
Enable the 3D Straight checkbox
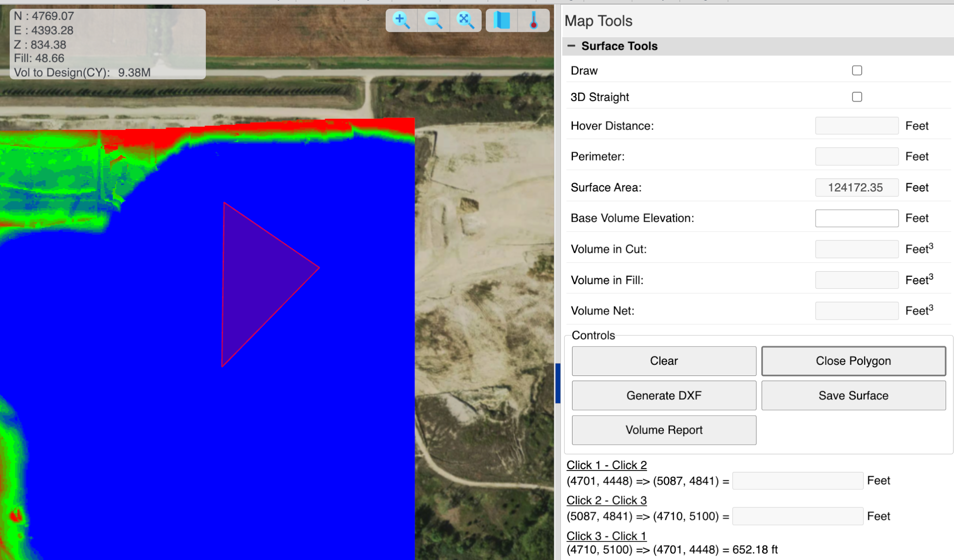pyautogui.click(x=857, y=97)
